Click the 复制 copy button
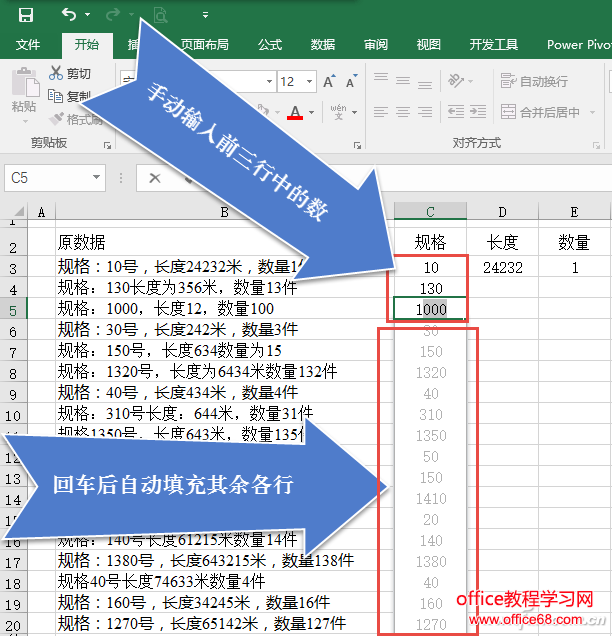The height and width of the screenshot is (636, 612). click(x=70, y=96)
